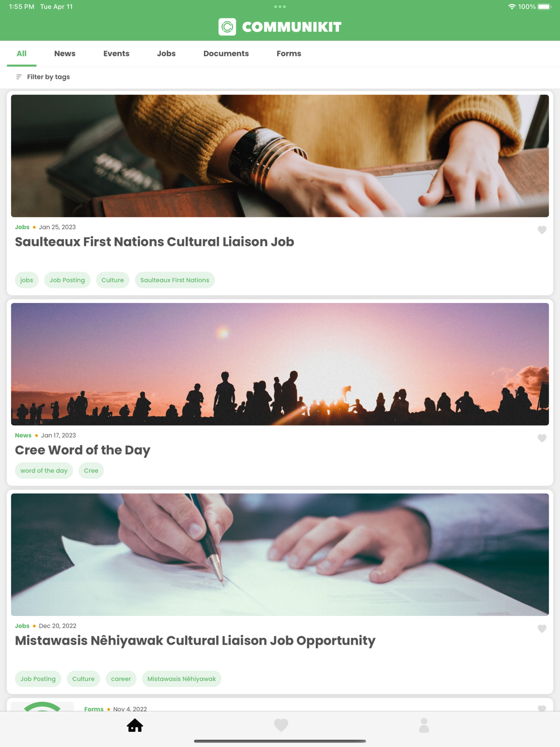This screenshot has width=560, height=747.
Task: Open Favorites heart in bottom navigation
Action: point(281,725)
